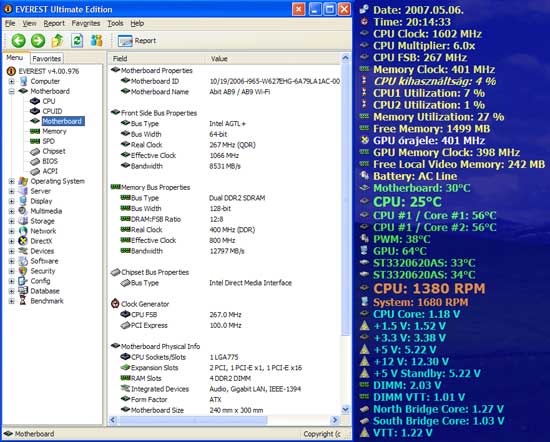The height and width of the screenshot is (442, 550).
Task: Click the Refresh toolbar icon
Action: pyautogui.click(x=77, y=41)
